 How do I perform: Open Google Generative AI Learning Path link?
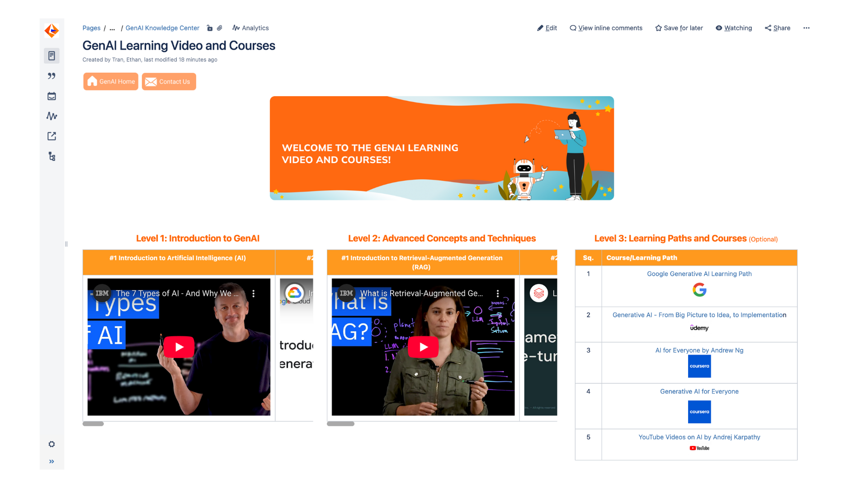click(x=699, y=274)
